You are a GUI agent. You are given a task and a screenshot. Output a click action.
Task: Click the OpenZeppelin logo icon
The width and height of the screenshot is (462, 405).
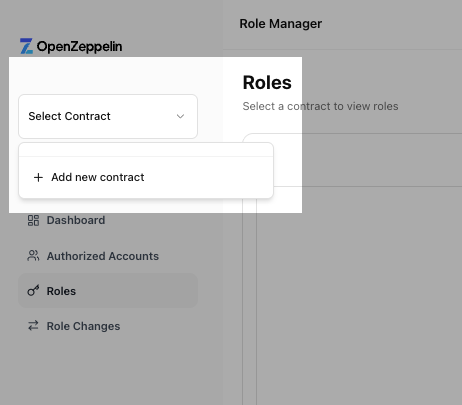(x=26, y=46)
